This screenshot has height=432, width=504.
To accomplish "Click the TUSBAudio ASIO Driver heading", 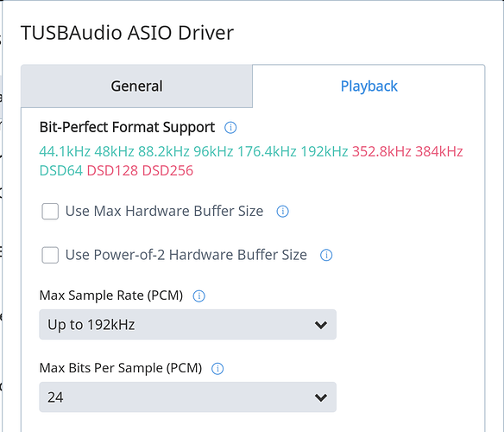I will tap(127, 33).
